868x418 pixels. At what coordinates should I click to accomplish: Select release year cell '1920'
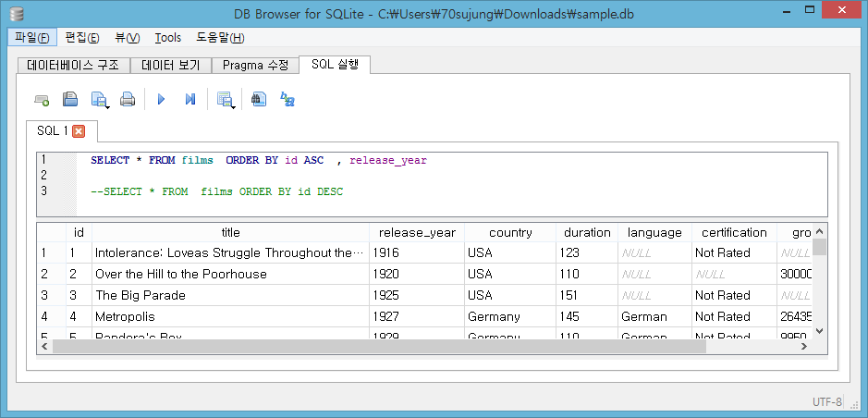tap(417, 274)
